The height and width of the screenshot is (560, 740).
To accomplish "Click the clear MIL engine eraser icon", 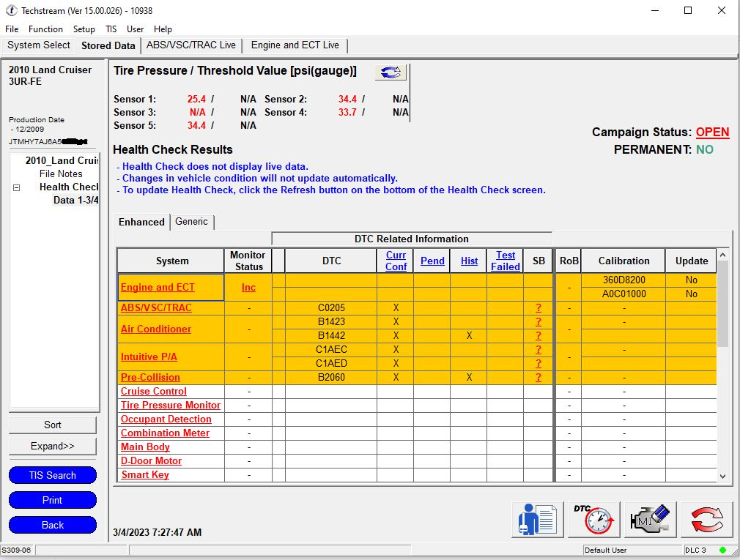I will pos(650,520).
